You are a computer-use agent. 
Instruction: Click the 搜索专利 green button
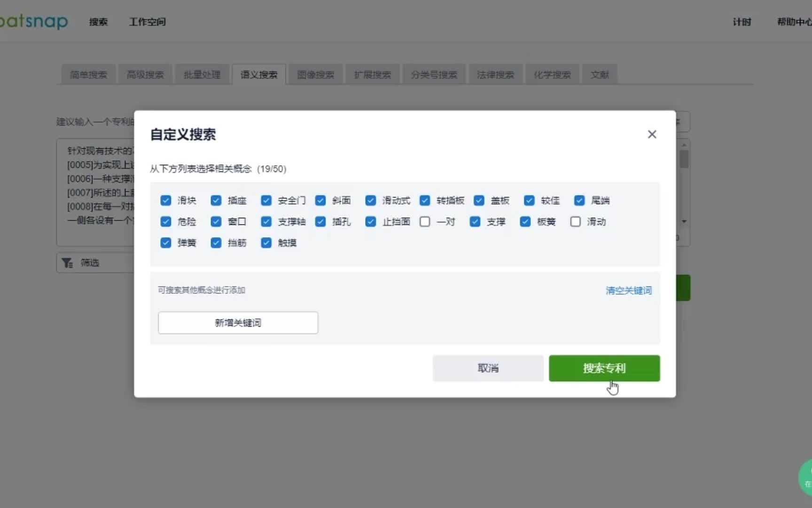tap(604, 368)
